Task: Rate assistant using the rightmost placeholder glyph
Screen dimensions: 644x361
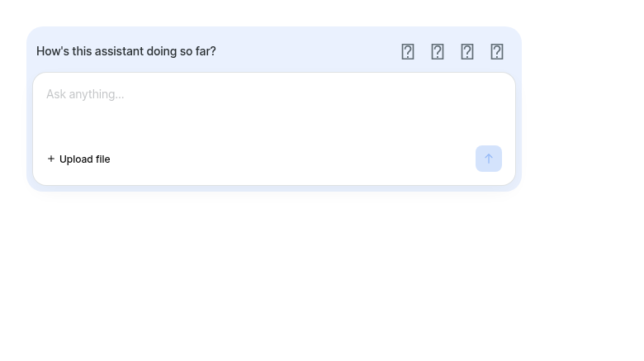Action: pyautogui.click(x=496, y=52)
